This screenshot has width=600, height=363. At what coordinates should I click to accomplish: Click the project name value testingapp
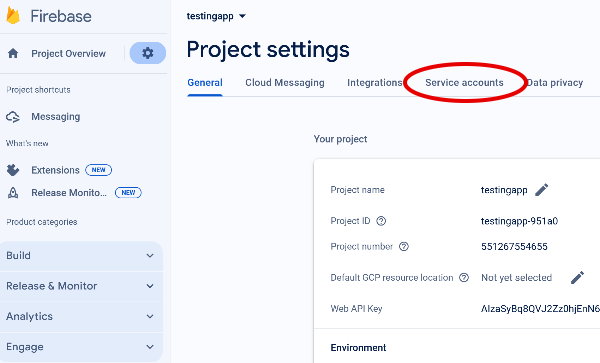coord(504,190)
